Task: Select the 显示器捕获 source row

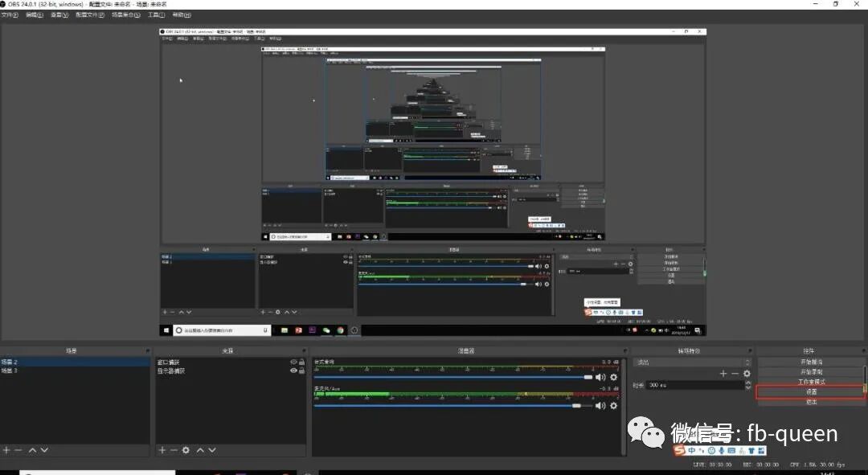Action: [x=231, y=371]
